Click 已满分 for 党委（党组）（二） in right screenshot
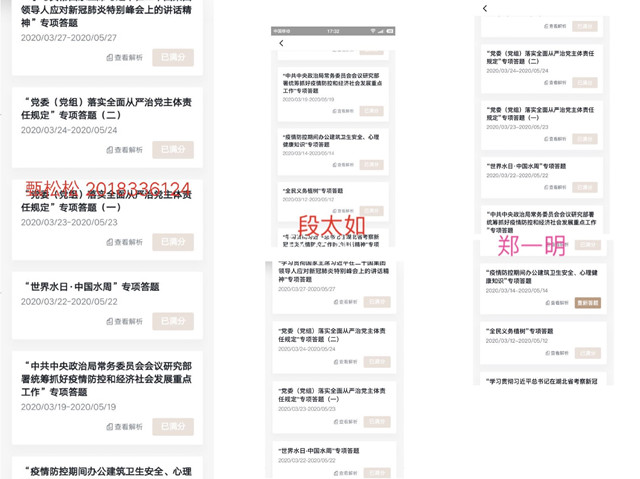This screenshot has height=479, width=640. pyautogui.click(x=585, y=83)
